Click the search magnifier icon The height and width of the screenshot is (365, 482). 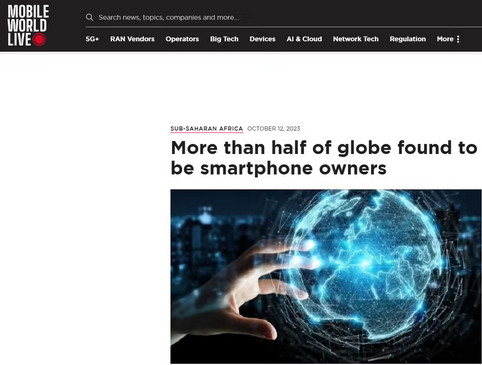pos(89,17)
